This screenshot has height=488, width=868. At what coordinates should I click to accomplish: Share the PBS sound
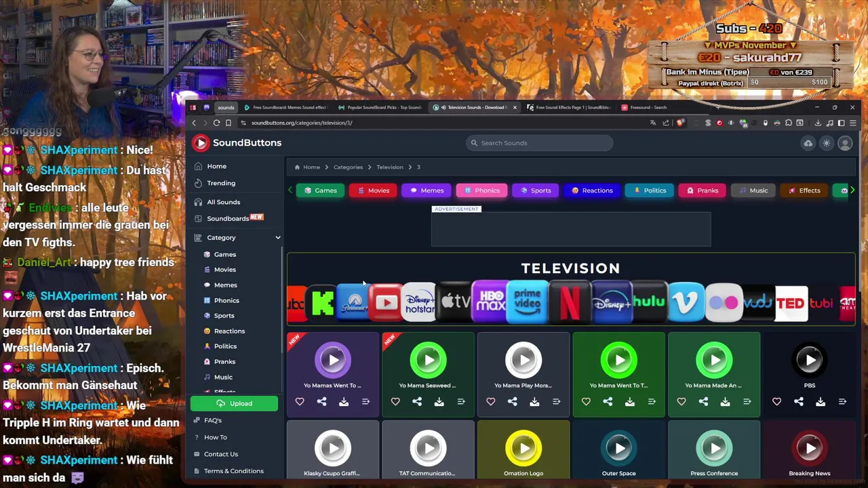click(x=799, y=402)
